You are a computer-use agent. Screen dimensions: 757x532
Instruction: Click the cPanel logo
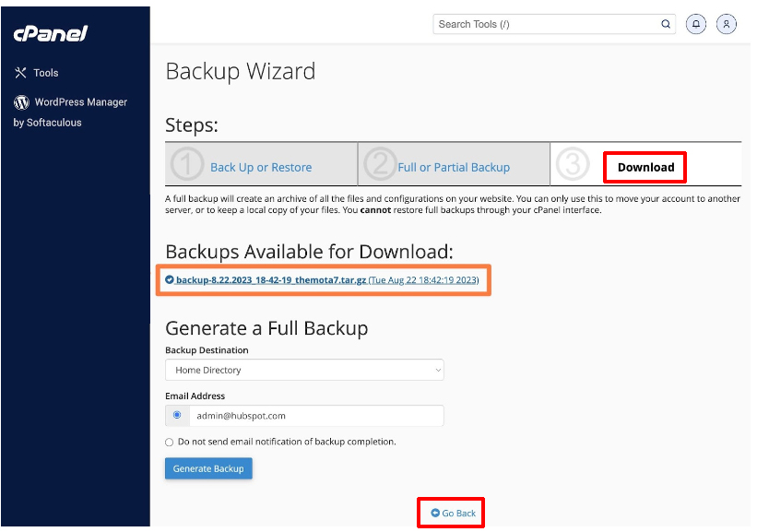coord(50,34)
